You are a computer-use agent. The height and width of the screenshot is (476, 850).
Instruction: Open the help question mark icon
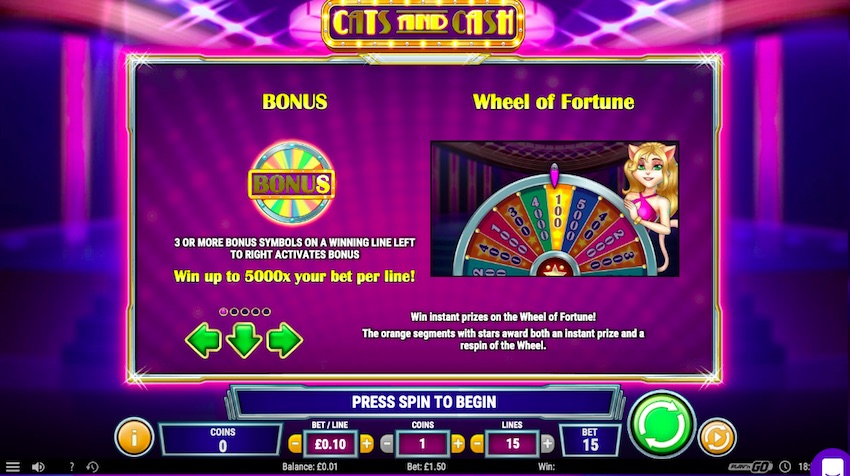coord(71,466)
